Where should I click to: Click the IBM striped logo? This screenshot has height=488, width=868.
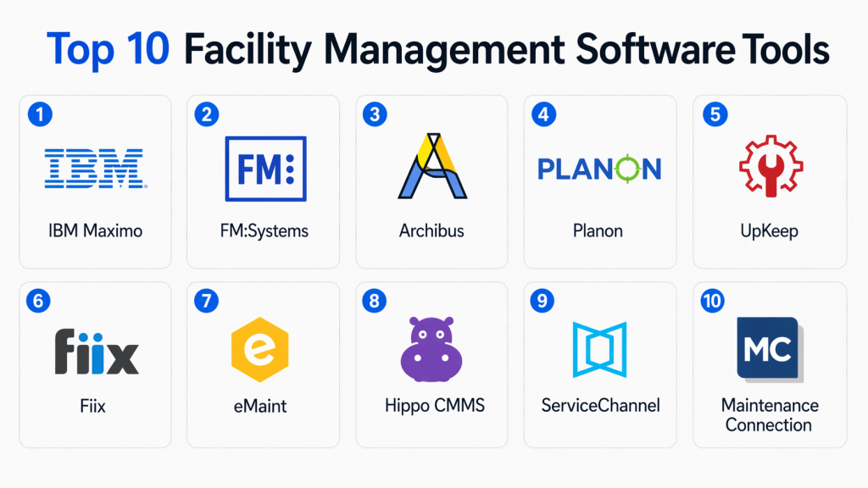94,168
